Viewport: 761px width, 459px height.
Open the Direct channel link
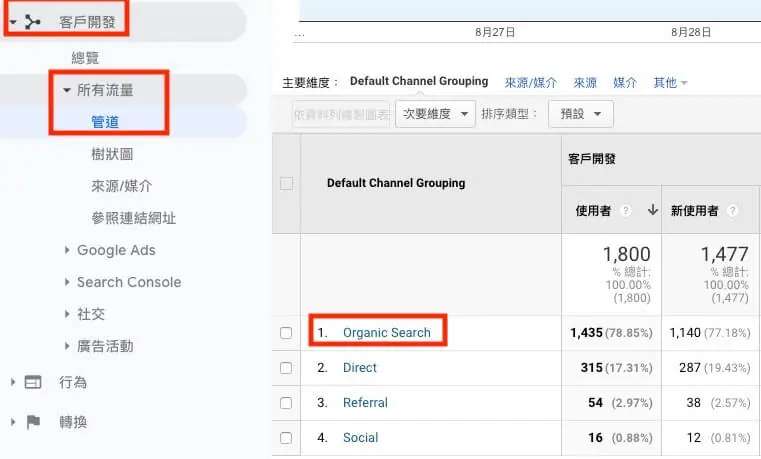[360, 368]
